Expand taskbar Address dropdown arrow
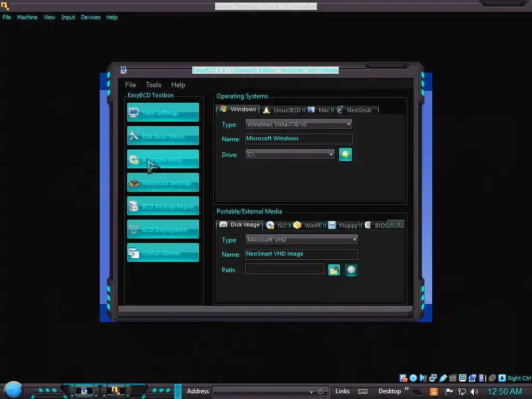The height and width of the screenshot is (399, 532). [x=312, y=392]
